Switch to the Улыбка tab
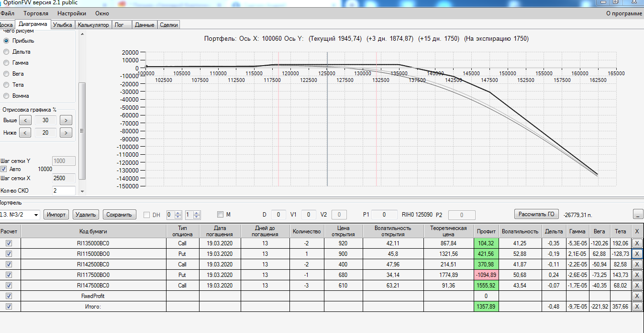Image resolution: width=644 pixels, height=333 pixels. point(63,24)
